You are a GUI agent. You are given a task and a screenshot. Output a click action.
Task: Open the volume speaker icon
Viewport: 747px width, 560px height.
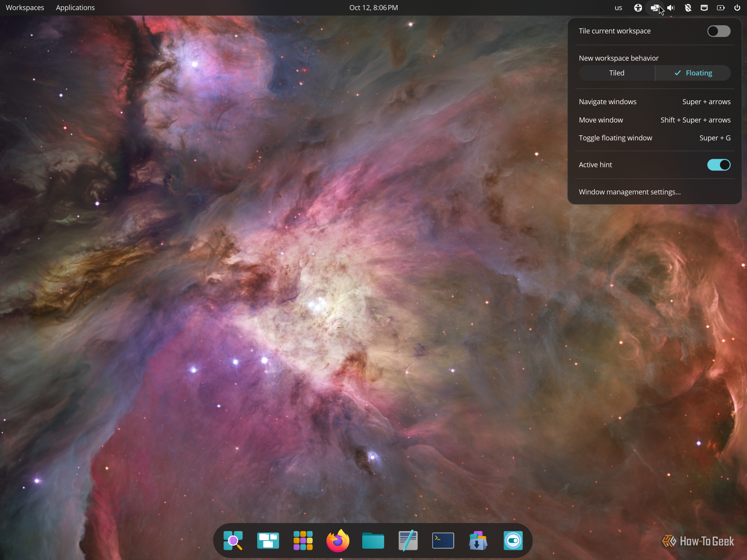click(671, 8)
